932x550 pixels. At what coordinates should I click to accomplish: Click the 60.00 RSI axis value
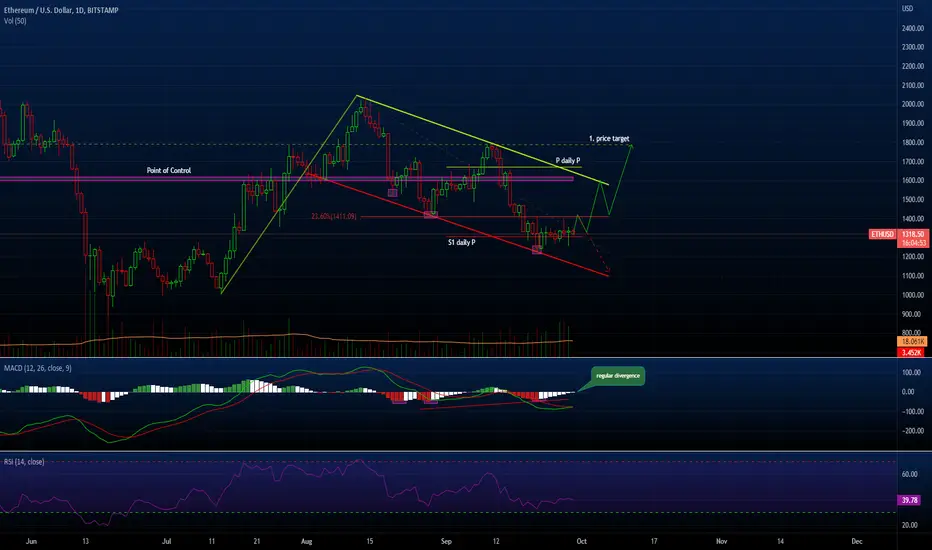click(909, 474)
